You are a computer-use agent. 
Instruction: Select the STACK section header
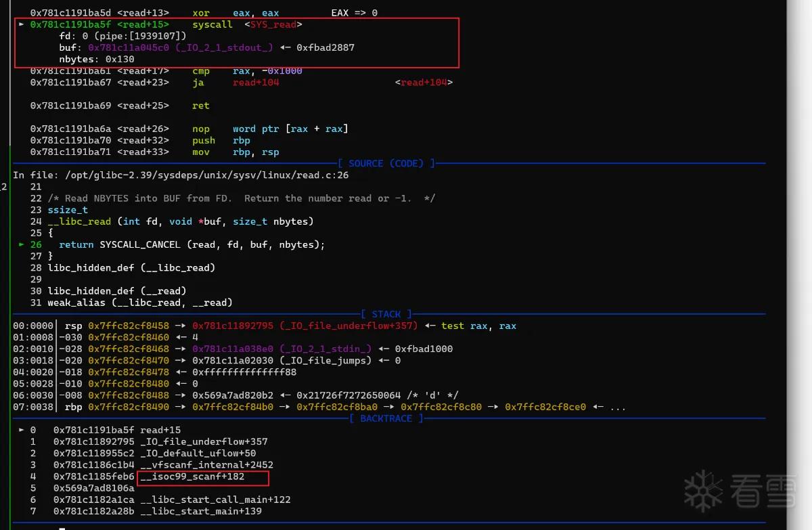click(x=386, y=314)
